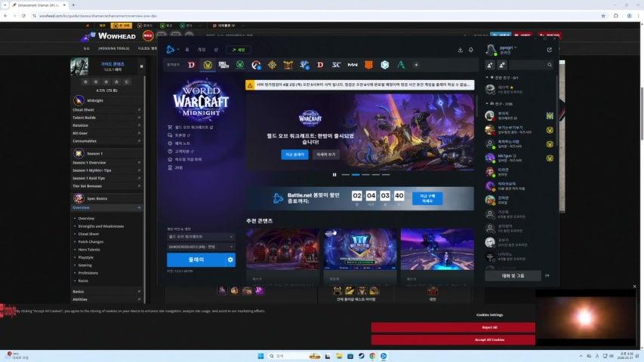Open game settings gear next to Play

click(x=230, y=259)
